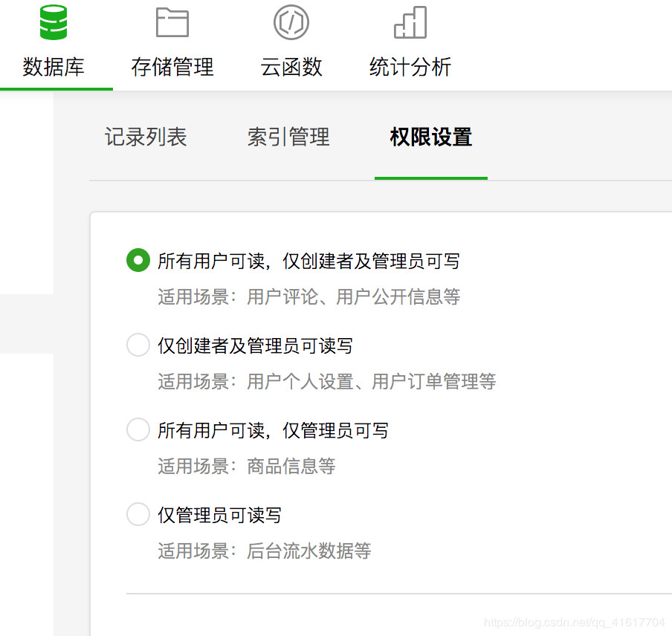This screenshot has height=636, width=672.
Task: Select radio 所有用户可读，仅管理员可写
Action: tap(138, 429)
